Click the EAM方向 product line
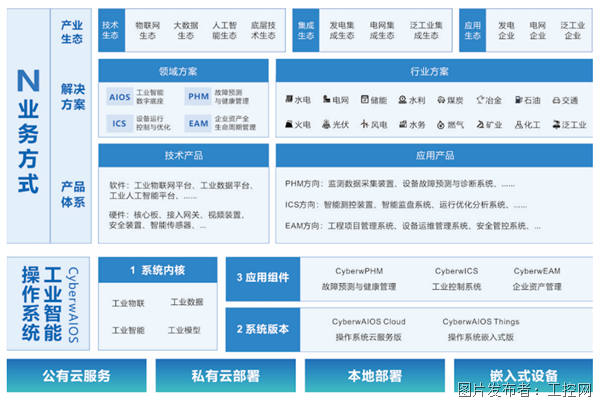600x404 pixels. tap(413, 226)
